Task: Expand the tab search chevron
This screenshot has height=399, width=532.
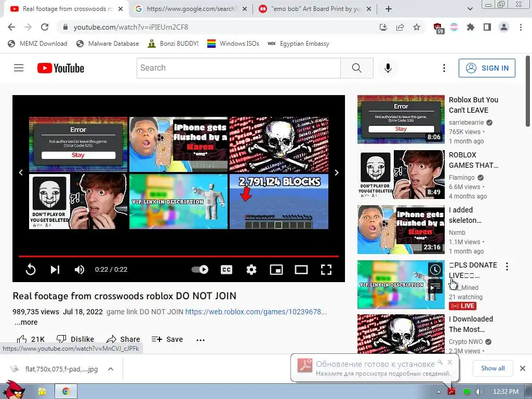Action: pos(470,9)
